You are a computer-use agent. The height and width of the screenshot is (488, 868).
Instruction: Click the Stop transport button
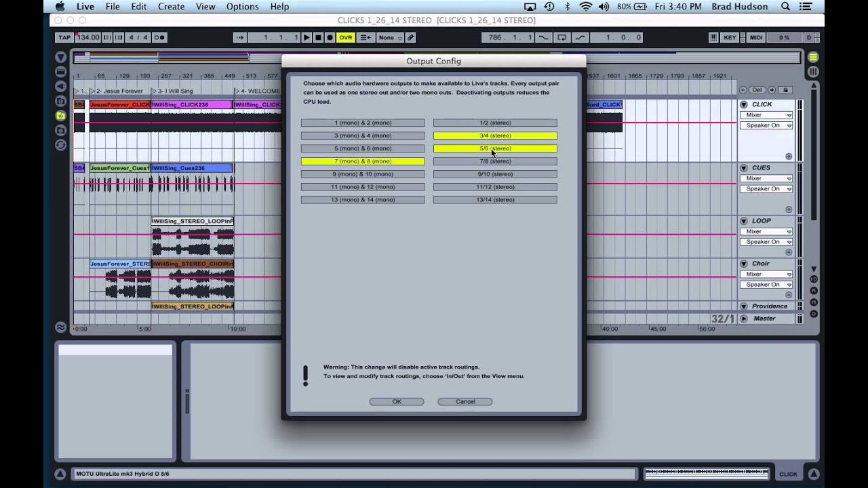[318, 37]
